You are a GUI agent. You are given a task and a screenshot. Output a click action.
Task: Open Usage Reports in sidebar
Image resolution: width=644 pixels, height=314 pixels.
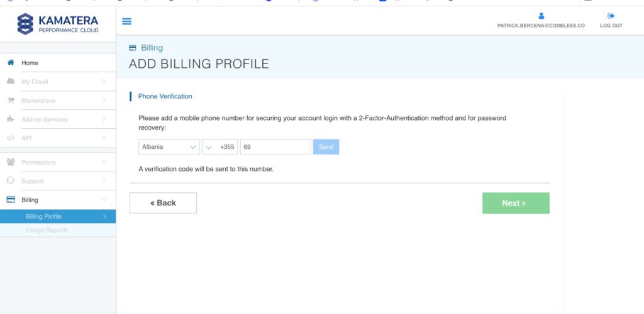pyautogui.click(x=47, y=230)
